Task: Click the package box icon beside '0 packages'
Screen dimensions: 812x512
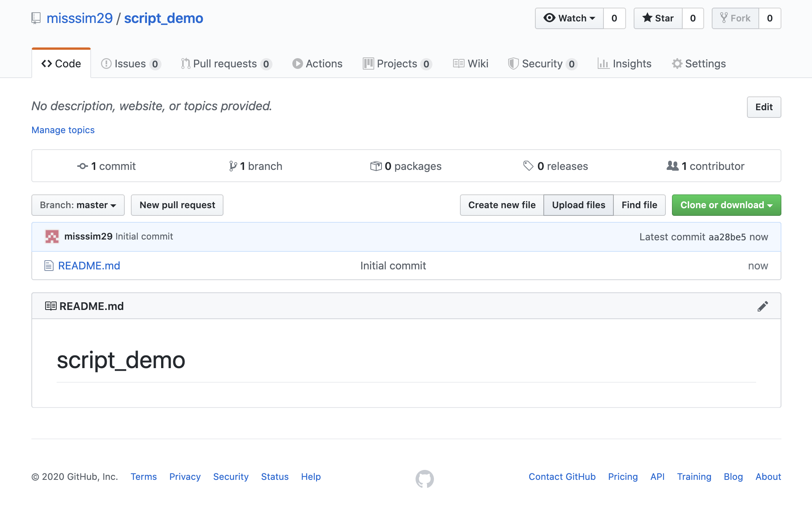Action: [x=376, y=166]
